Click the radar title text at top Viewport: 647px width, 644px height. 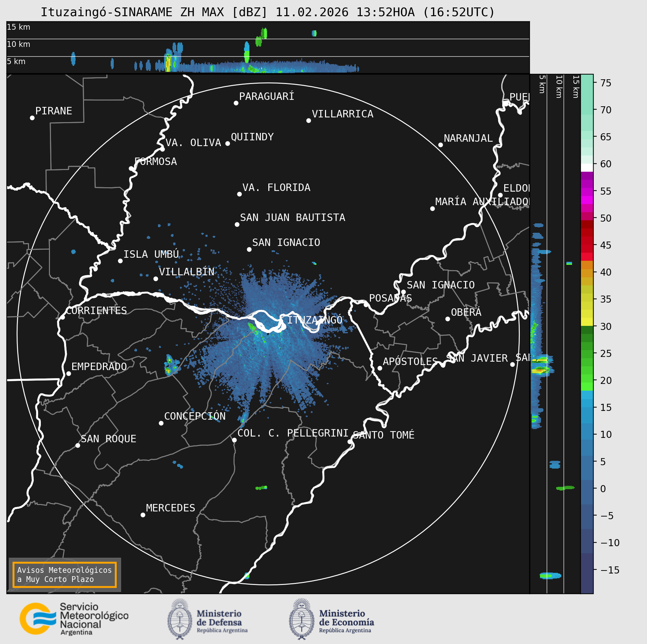[x=268, y=12]
